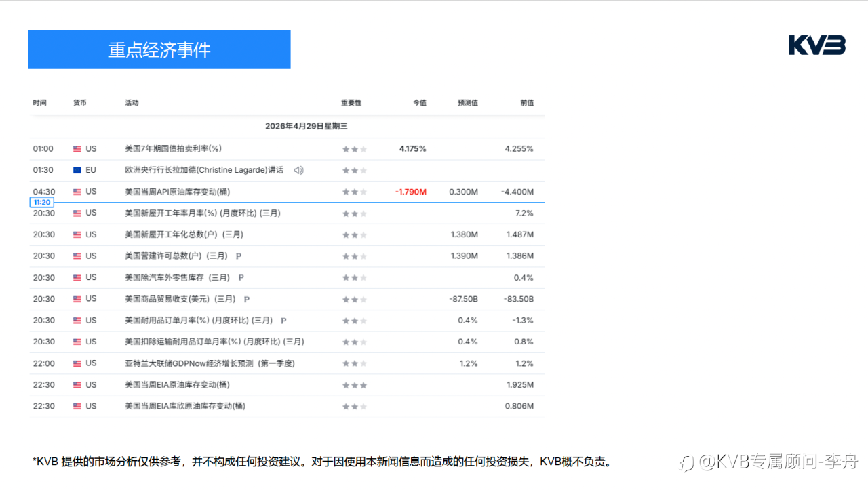Click the blue 重点经济事件 title banner

(159, 49)
